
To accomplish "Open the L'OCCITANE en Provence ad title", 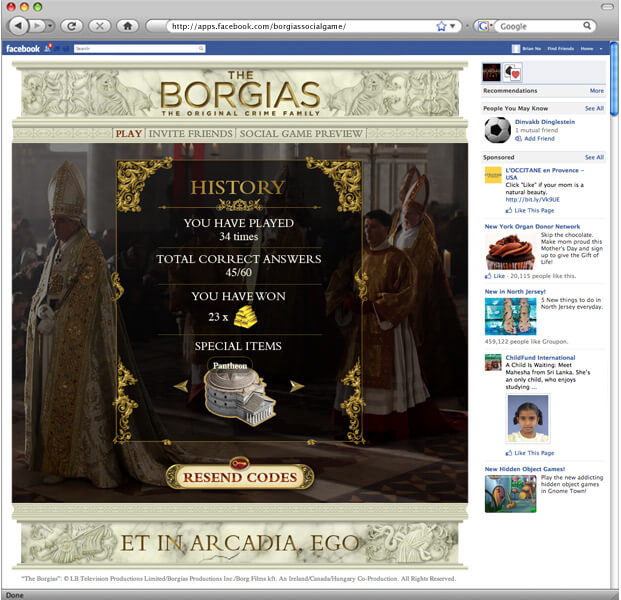I will tap(545, 174).
